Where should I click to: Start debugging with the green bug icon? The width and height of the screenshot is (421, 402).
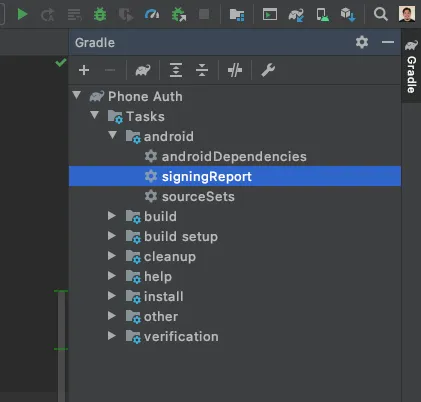click(x=100, y=14)
